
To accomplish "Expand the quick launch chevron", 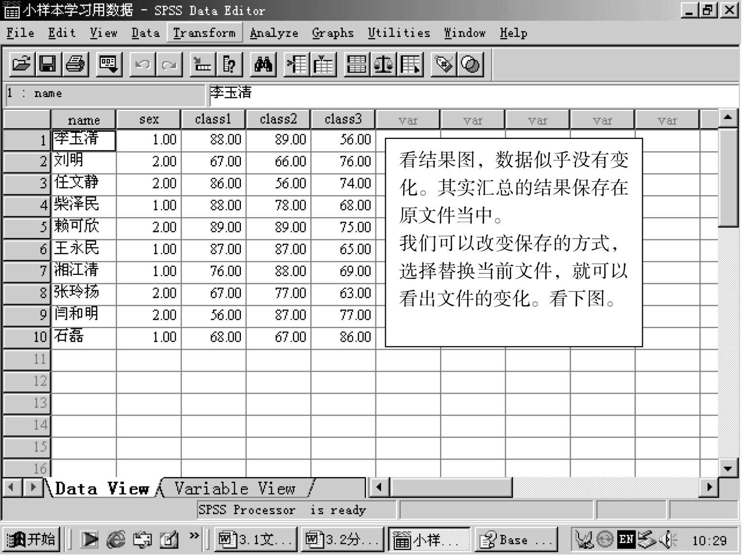I will [x=194, y=536].
